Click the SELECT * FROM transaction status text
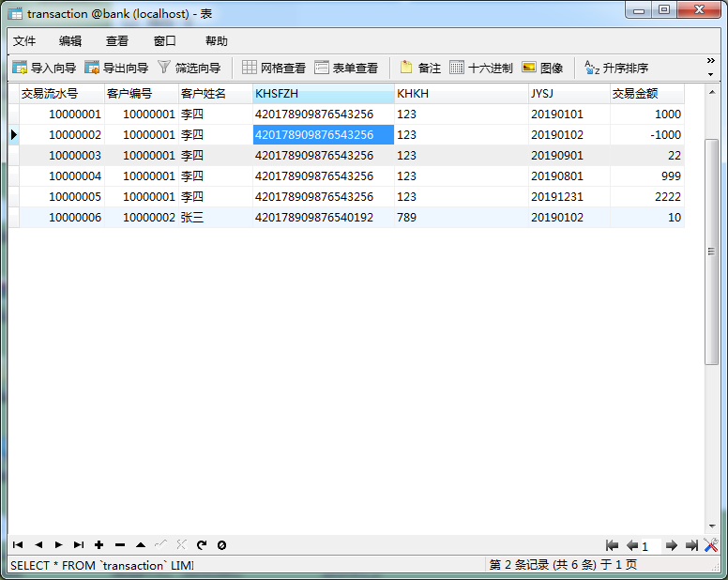This screenshot has width=728, height=580. point(101,566)
